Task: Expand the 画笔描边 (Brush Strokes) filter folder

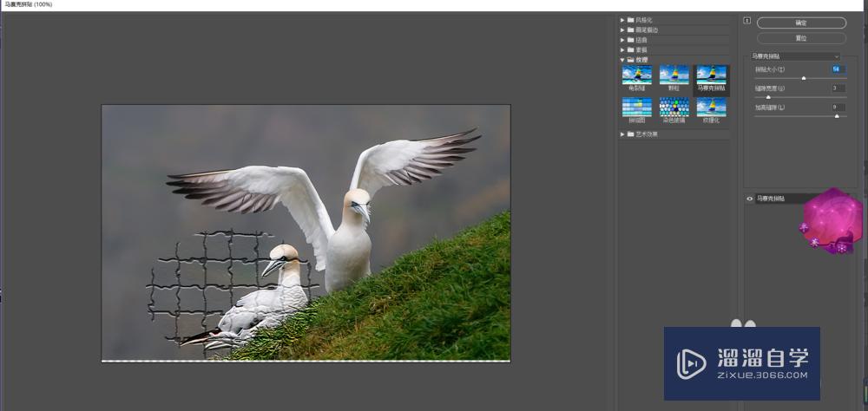Action: tap(622, 29)
